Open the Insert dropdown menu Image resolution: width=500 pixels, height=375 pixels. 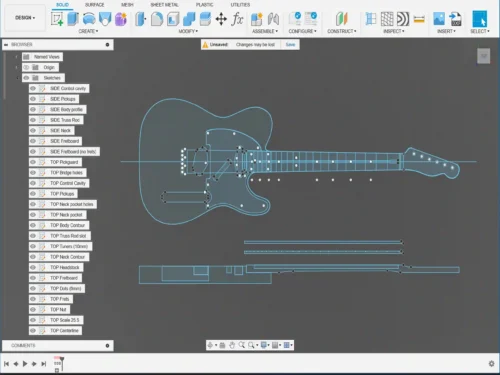point(446,31)
